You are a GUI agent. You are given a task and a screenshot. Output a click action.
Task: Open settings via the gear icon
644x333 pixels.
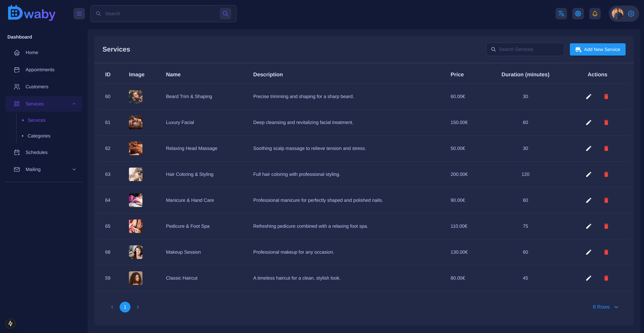[631, 13]
